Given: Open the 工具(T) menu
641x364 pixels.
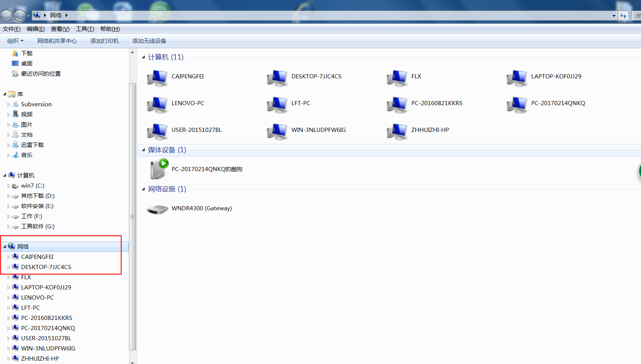Looking at the screenshot, I should coord(85,29).
